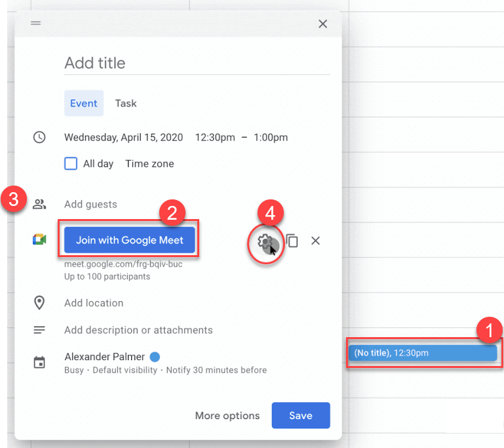The height and width of the screenshot is (448, 504).
Task: Select the (No title), 12:30pm calendar event
Action: tap(422, 353)
